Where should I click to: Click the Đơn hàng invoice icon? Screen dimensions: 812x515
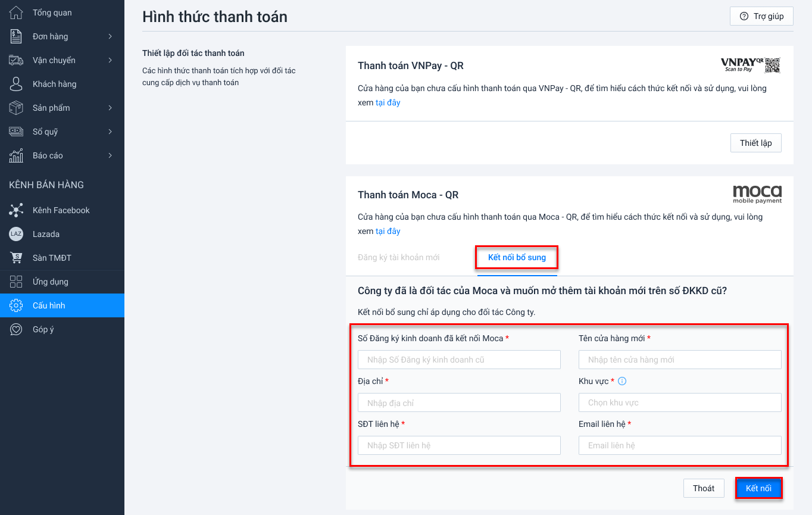[x=16, y=36]
